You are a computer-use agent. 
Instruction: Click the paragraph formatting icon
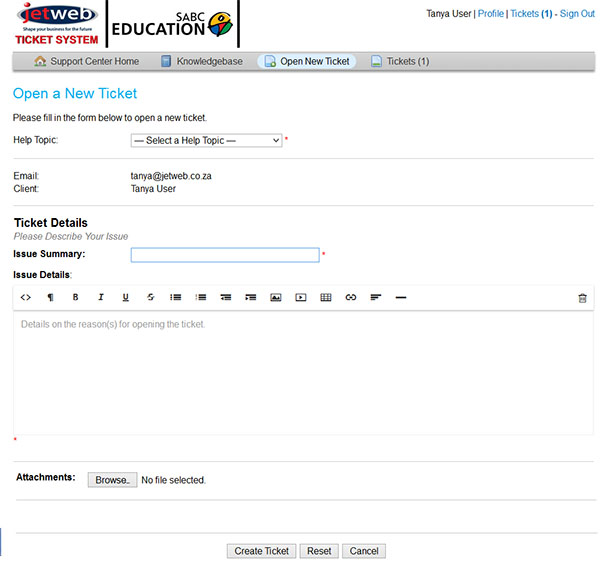[51, 298]
